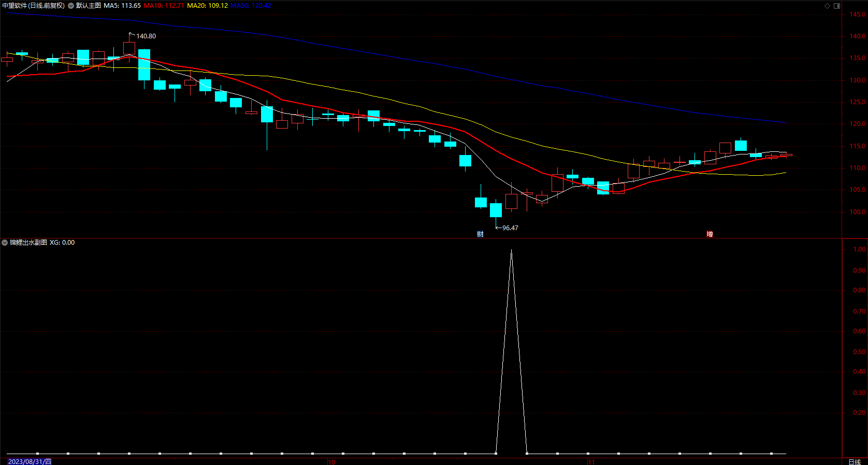Open dropdown arrow before 锦鲤出水副图
The image size is (868, 465).
[x=5, y=243]
